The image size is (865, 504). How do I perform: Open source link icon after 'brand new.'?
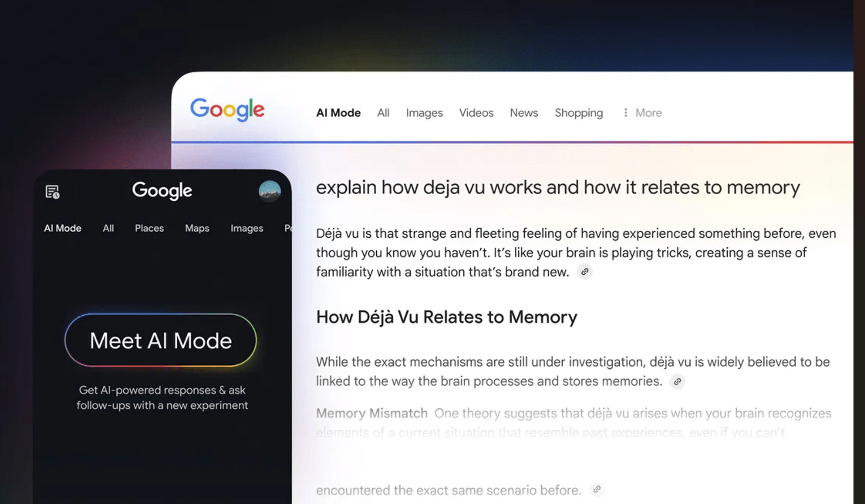[584, 272]
